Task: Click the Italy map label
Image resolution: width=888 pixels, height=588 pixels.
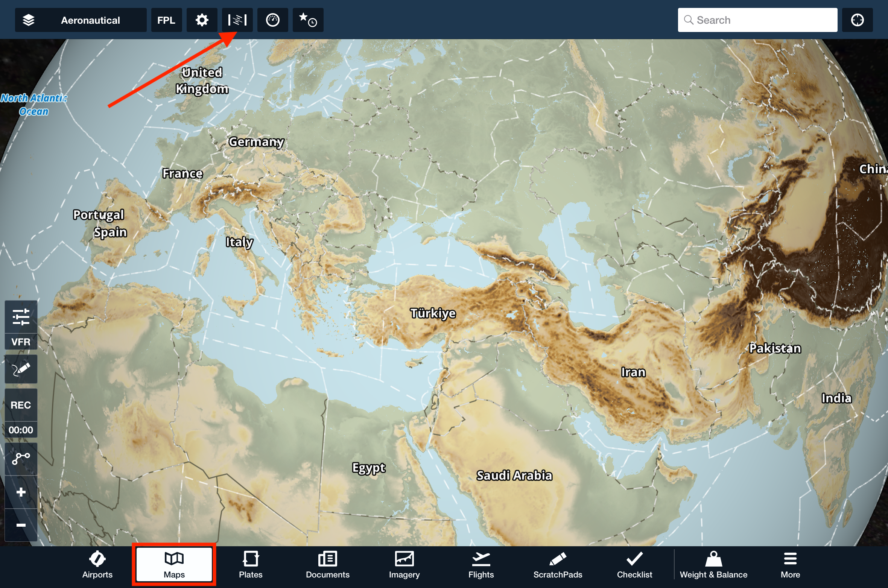Action: pyautogui.click(x=240, y=242)
